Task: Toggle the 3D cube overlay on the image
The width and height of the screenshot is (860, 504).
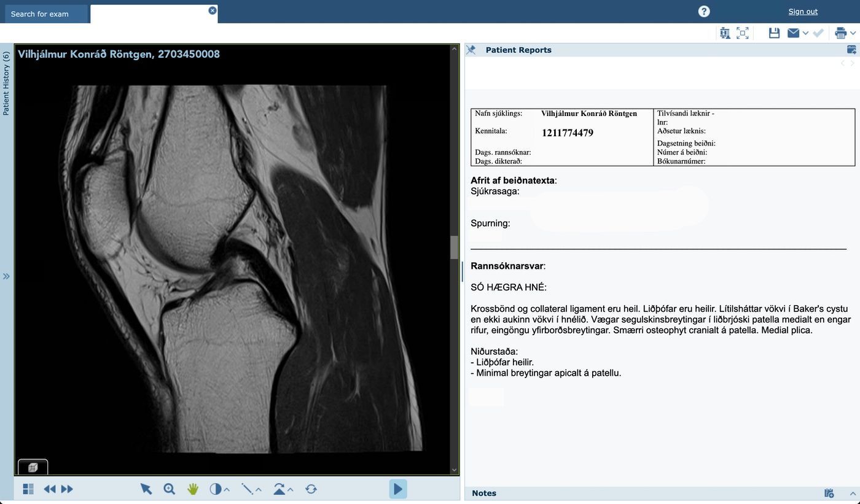Action: tap(33, 467)
